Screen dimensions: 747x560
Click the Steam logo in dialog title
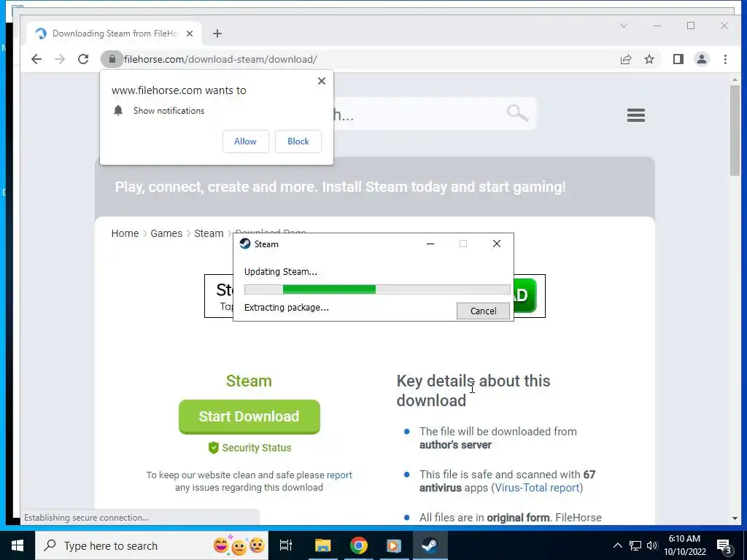pyautogui.click(x=245, y=244)
